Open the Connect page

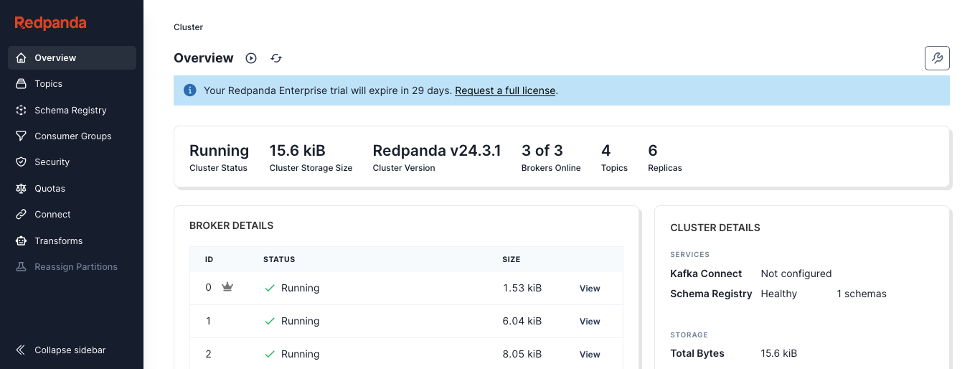[72, 215]
